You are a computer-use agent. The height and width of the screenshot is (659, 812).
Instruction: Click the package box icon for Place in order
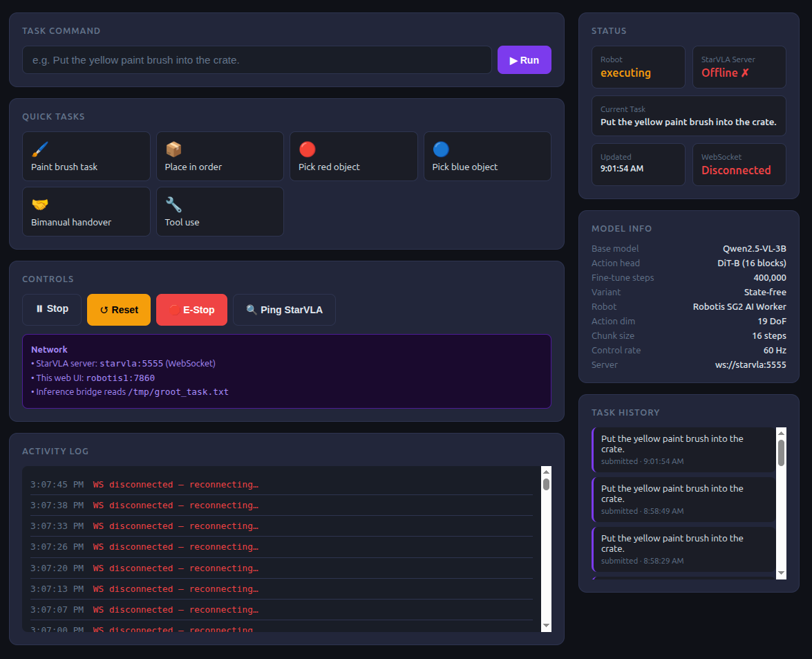click(x=173, y=149)
